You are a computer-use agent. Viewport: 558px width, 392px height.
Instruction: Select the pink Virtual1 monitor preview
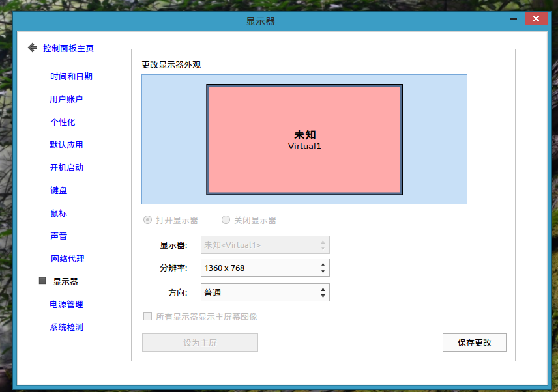point(304,139)
